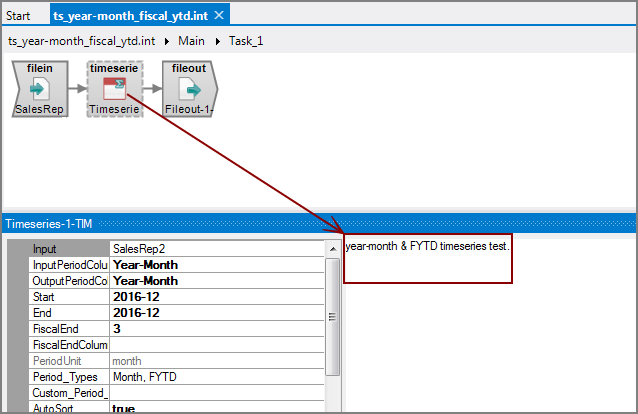This screenshot has height=414, width=638.
Task: Edit the End value 2016-12
Action: (217, 313)
